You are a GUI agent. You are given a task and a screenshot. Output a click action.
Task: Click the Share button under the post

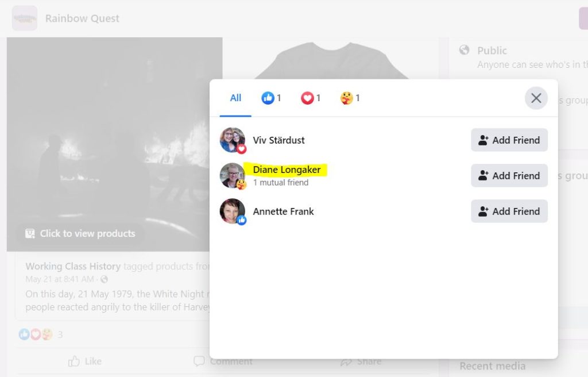click(x=361, y=361)
